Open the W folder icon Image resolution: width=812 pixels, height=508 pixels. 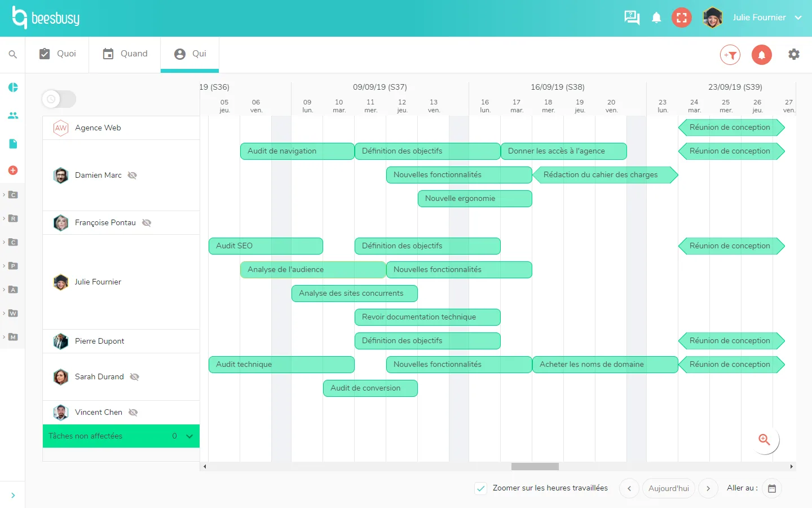[x=13, y=313]
